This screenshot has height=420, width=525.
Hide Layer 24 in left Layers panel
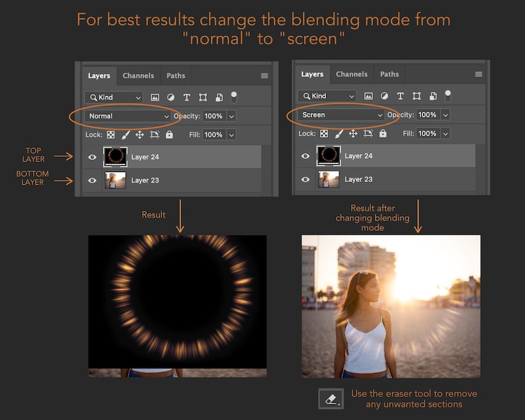[x=93, y=157]
